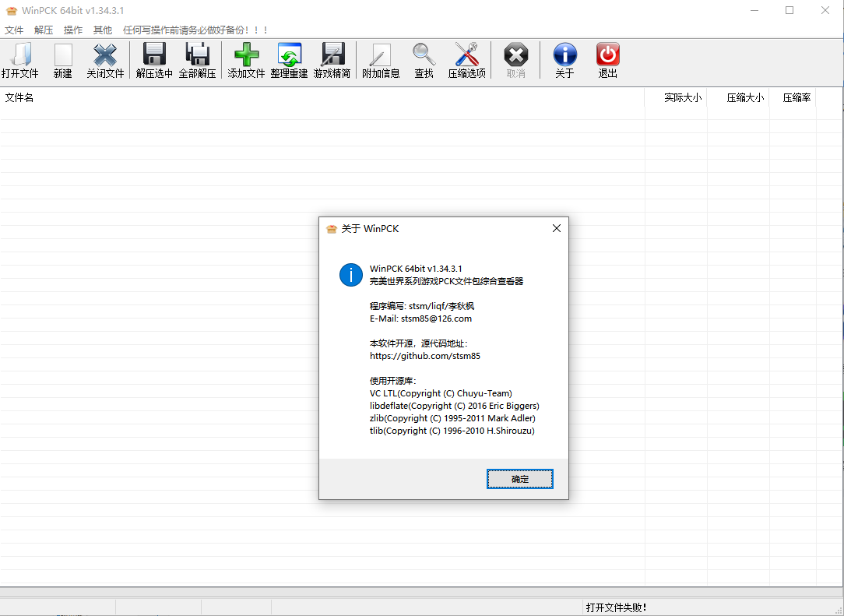The height and width of the screenshot is (616, 844).
Task: Open the 解压 menu
Action: (x=44, y=30)
